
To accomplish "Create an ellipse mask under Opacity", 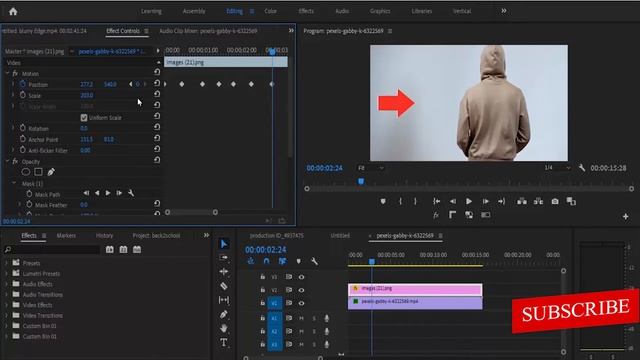I will (x=26, y=172).
